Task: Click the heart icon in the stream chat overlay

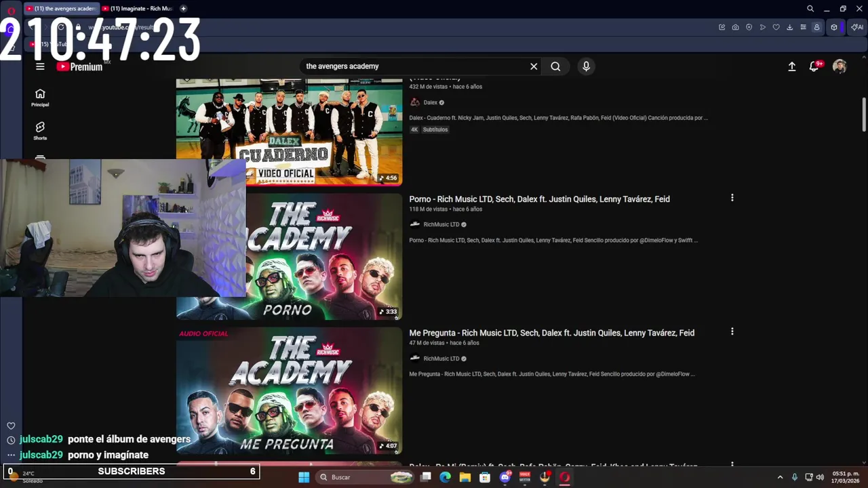Action: pyautogui.click(x=11, y=426)
